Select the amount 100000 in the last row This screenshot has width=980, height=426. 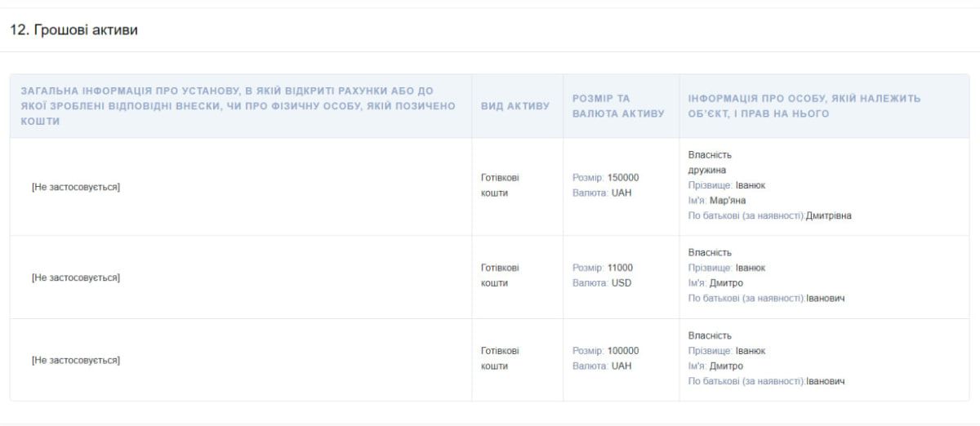(623, 351)
